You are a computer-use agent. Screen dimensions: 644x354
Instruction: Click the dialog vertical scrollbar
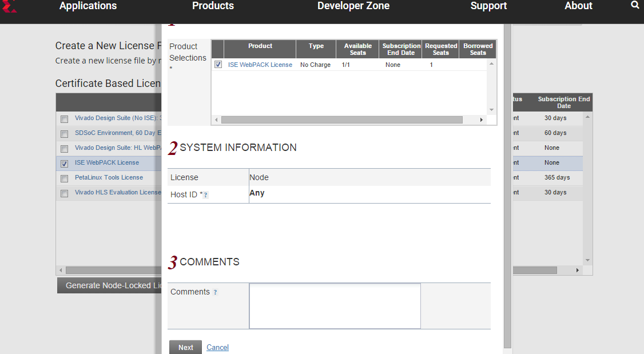pyautogui.click(x=508, y=187)
